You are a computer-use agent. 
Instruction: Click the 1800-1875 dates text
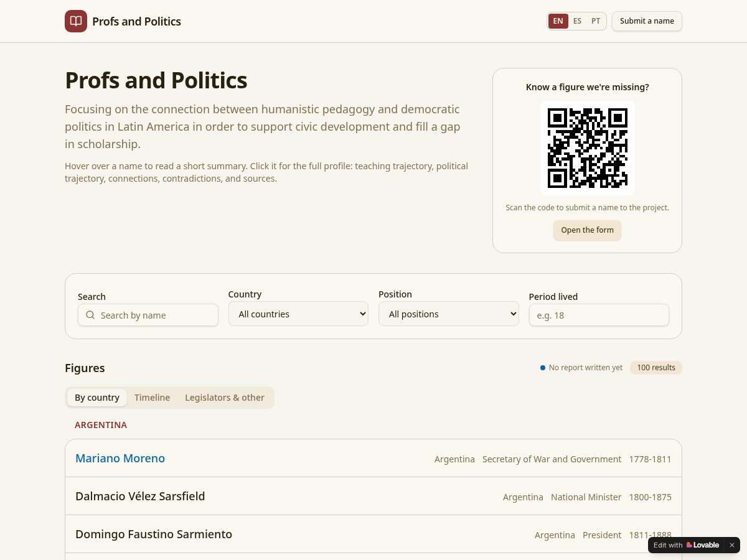[650, 497]
